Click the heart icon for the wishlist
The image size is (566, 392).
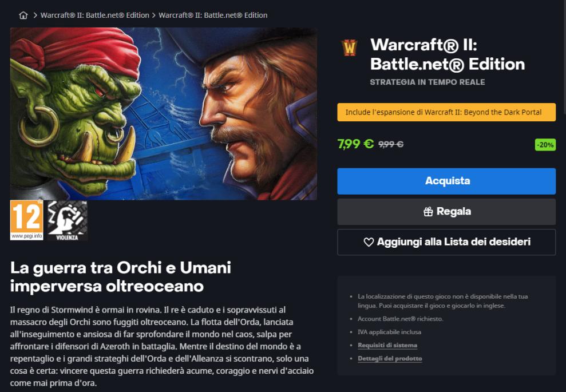coord(369,242)
